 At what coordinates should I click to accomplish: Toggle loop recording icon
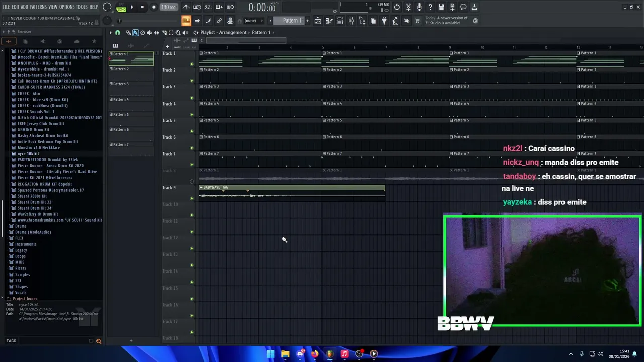[230, 7]
